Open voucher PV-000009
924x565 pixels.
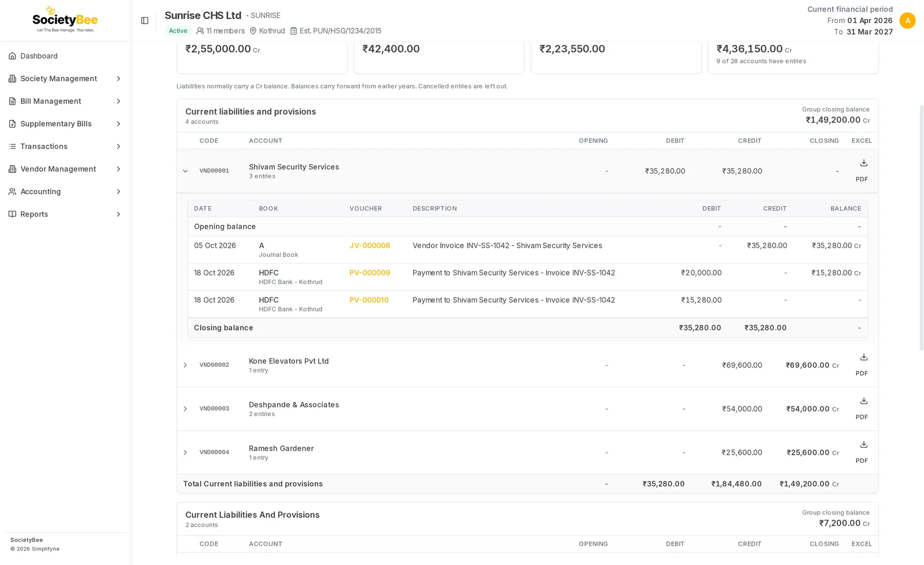(370, 273)
